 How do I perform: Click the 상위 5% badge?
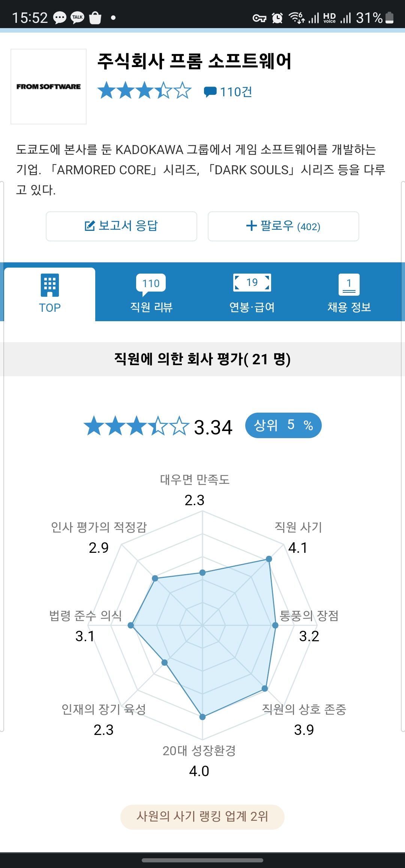[283, 425]
